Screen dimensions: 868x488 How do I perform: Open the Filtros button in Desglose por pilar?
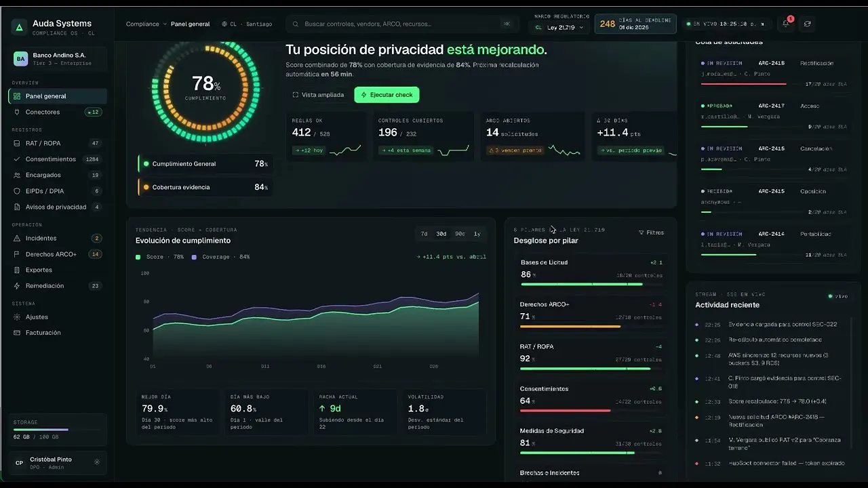[652, 232]
